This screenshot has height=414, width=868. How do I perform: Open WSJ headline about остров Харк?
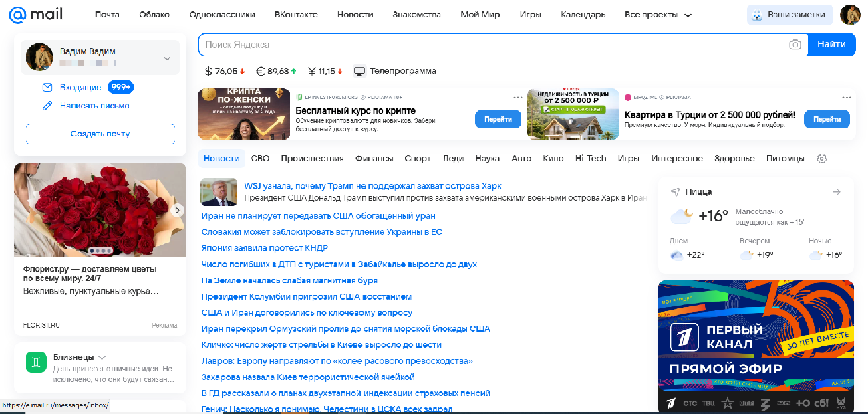pyautogui.click(x=373, y=186)
